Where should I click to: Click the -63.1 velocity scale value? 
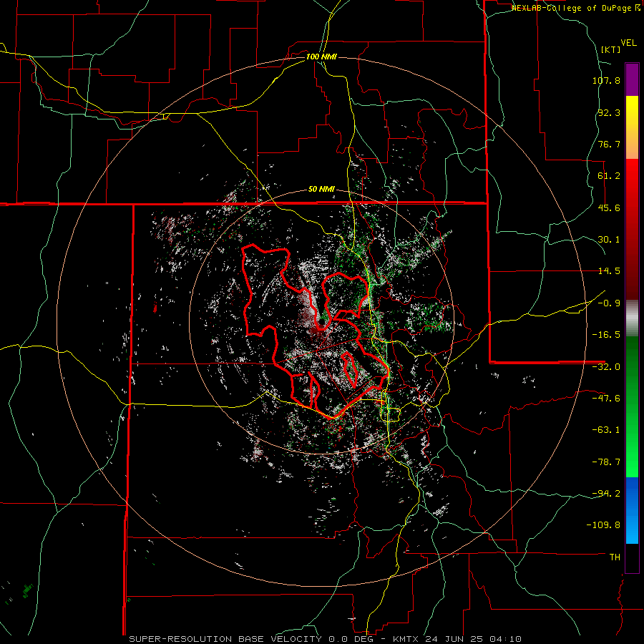[x=606, y=430]
